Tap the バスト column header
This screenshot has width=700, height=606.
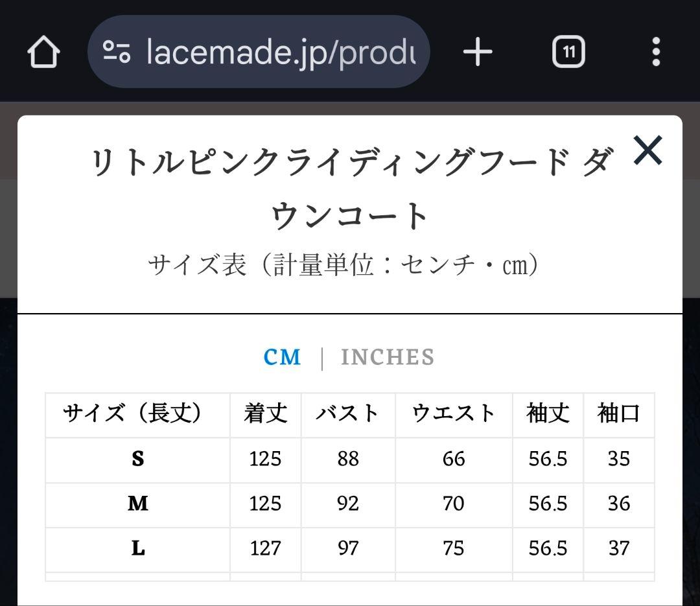[348, 414]
